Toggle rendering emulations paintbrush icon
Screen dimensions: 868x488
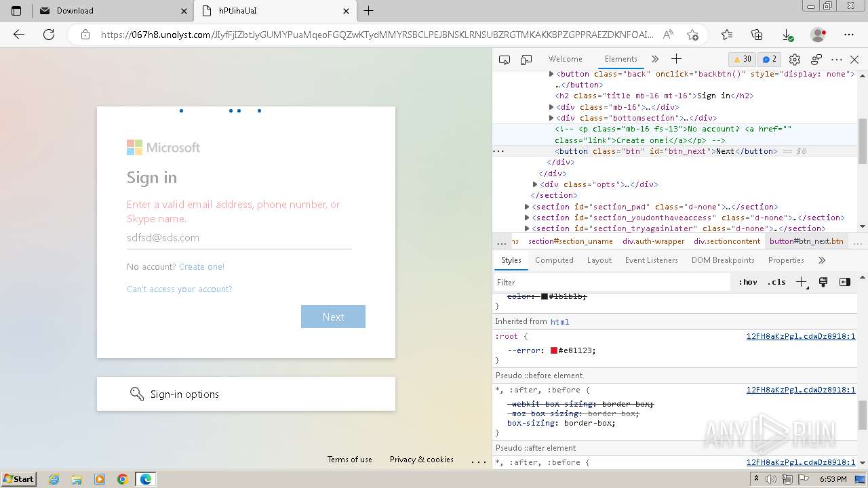pyautogui.click(x=823, y=282)
